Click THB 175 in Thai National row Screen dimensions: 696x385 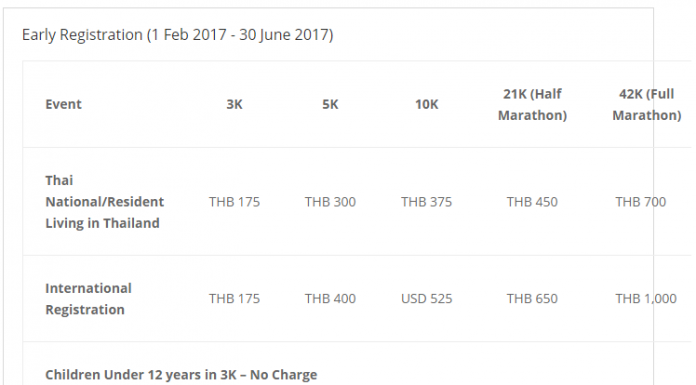coord(234,202)
